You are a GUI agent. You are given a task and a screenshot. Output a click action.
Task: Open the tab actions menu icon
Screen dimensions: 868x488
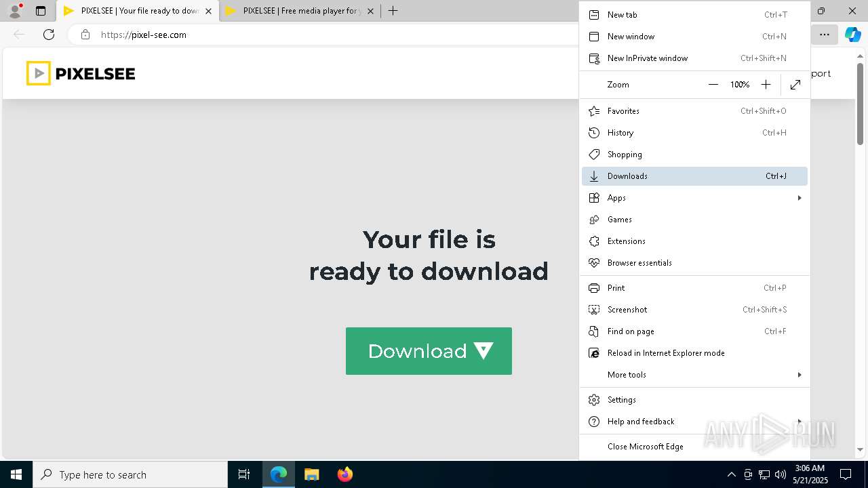coord(41,11)
